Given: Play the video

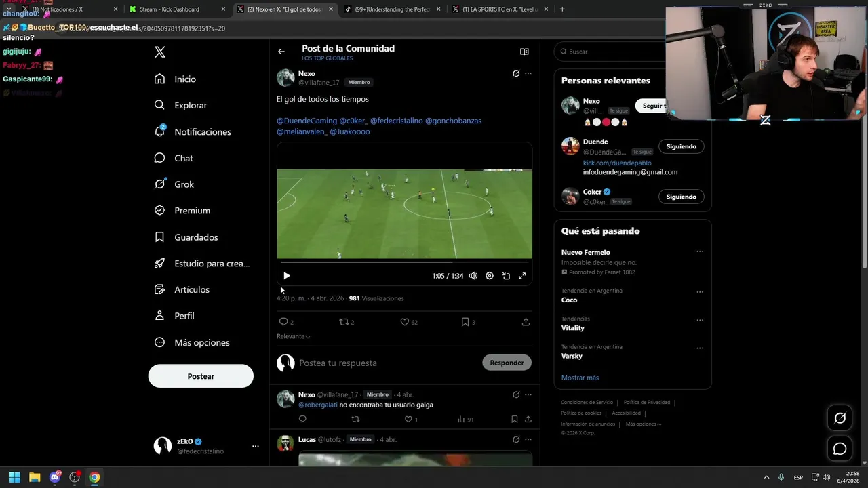Looking at the screenshot, I should tap(286, 276).
